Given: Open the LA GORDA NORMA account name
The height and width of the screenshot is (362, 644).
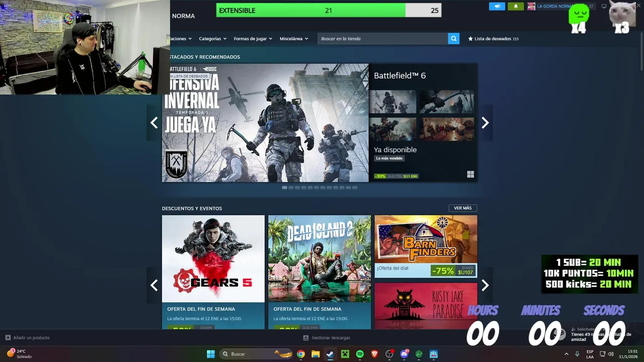Looking at the screenshot, I should click(x=553, y=7).
